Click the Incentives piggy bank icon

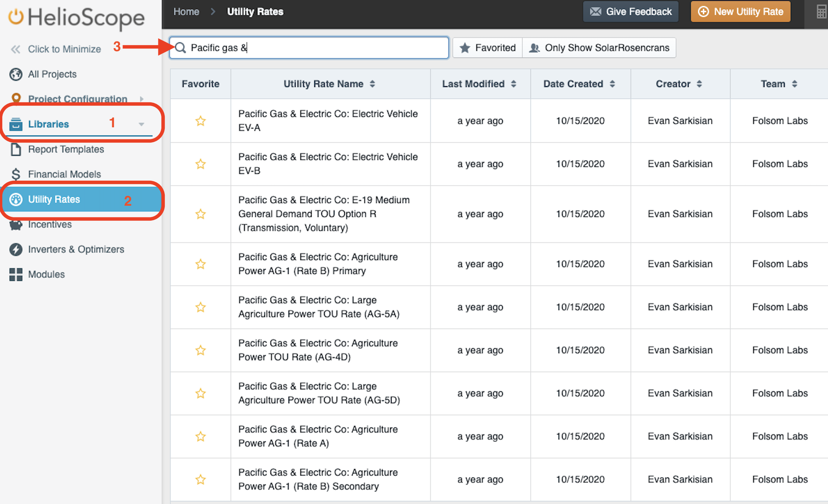(x=16, y=225)
